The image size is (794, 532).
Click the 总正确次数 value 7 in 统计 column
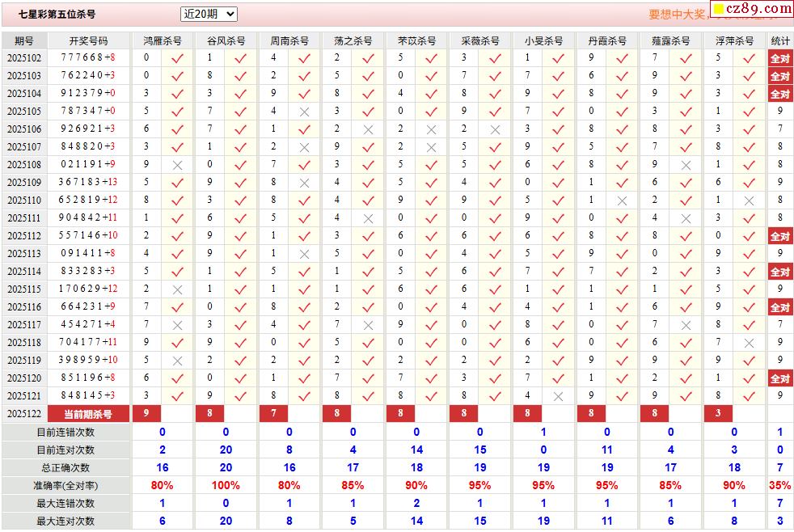779,467
